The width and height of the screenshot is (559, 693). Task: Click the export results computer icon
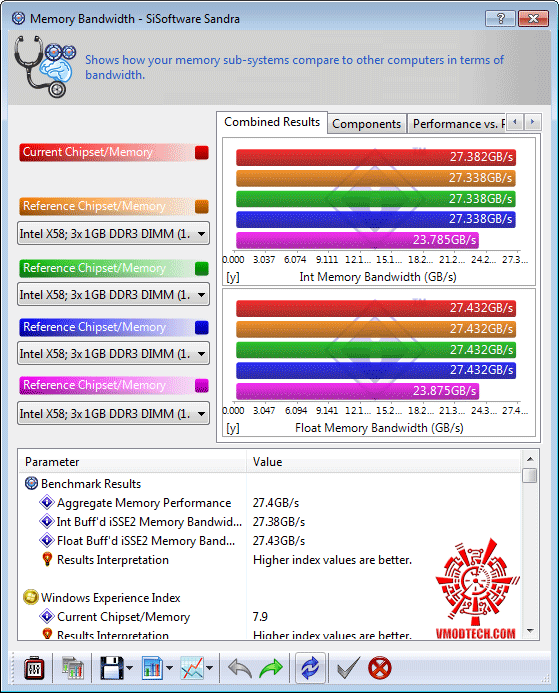pyautogui.click(x=72, y=668)
